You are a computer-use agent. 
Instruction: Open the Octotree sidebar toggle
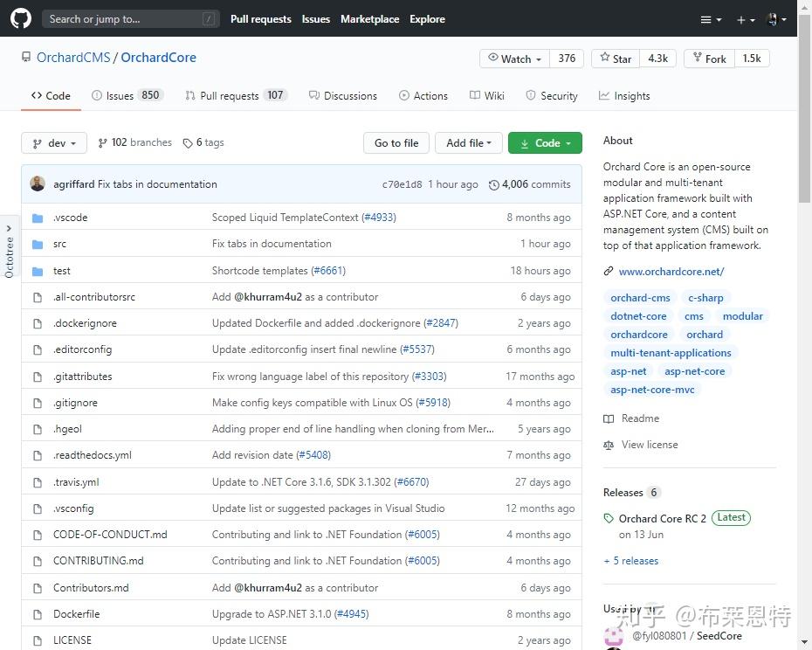point(8,246)
